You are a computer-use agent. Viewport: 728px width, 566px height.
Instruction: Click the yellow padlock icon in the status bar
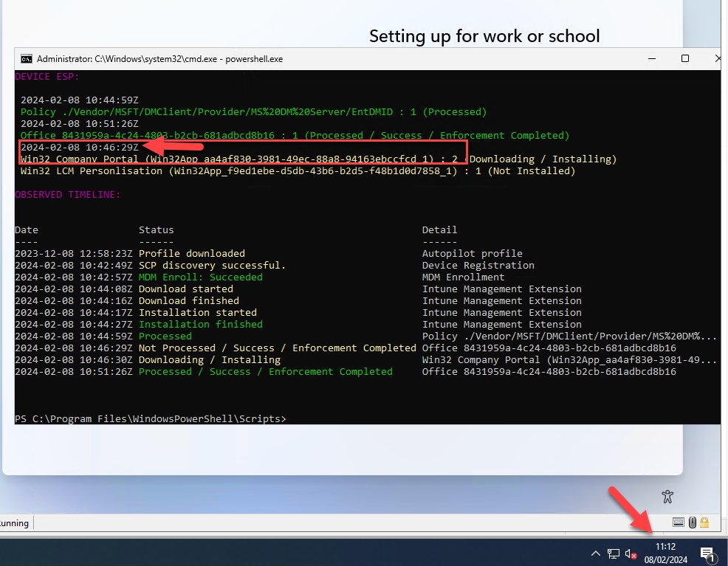click(x=704, y=523)
